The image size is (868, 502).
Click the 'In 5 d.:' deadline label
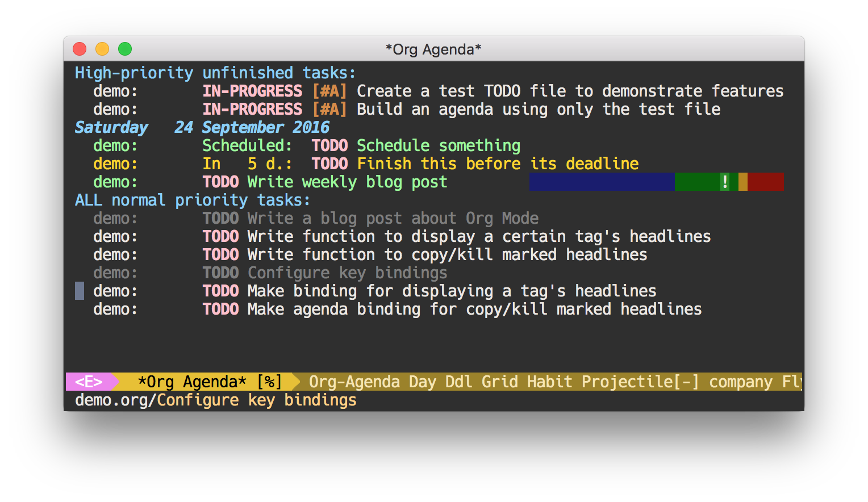click(x=247, y=164)
